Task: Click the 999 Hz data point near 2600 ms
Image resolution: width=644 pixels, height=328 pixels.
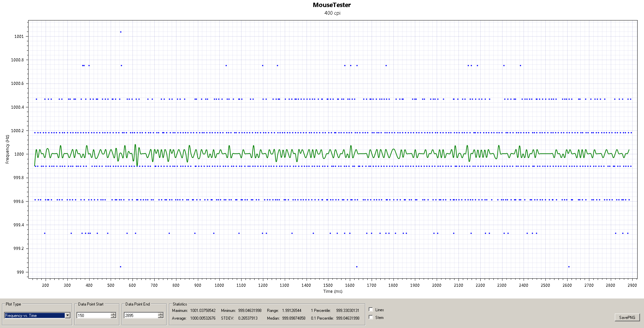Action: (569, 267)
